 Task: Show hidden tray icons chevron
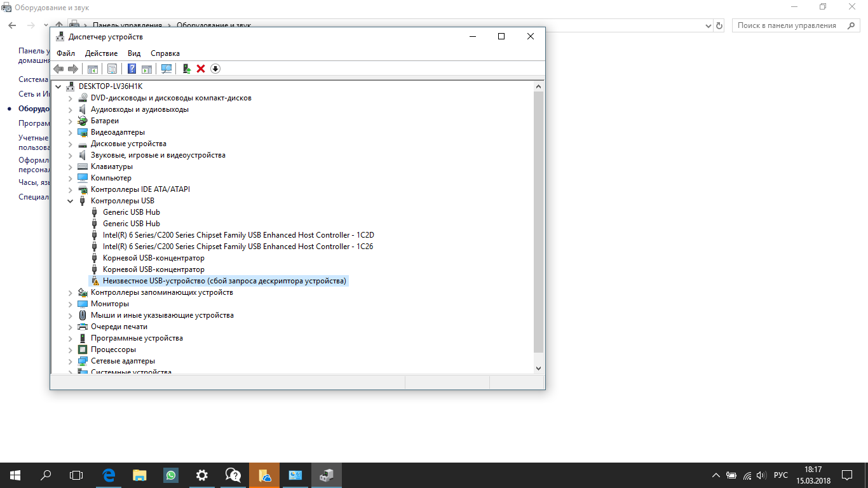[716, 475]
